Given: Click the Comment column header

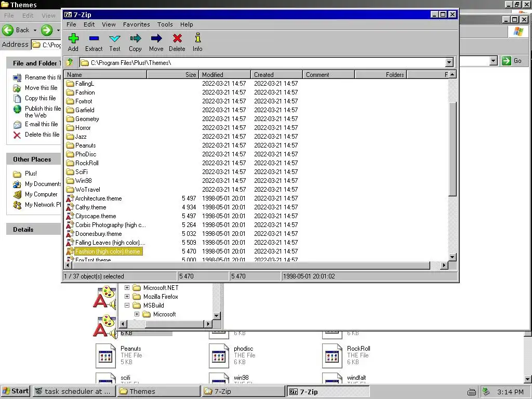Looking at the screenshot, I should [328, 75].
